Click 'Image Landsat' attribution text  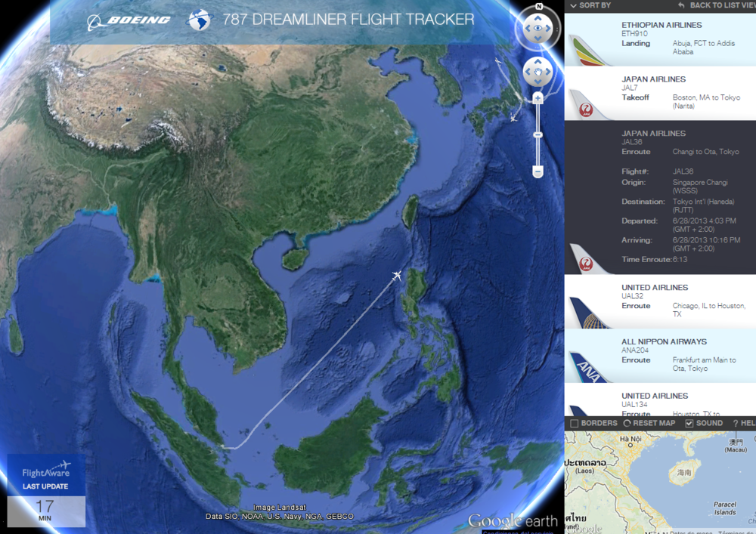pyautogui.click(x=280, y=507)
